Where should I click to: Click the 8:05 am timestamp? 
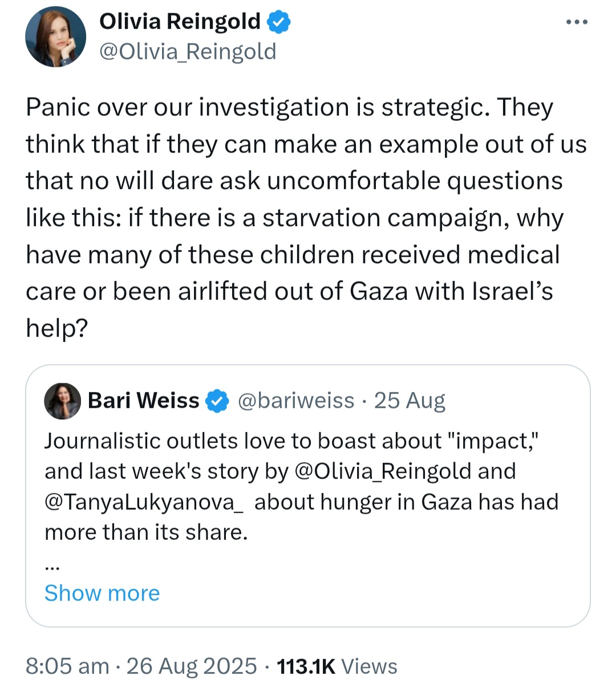pos(67,666)
